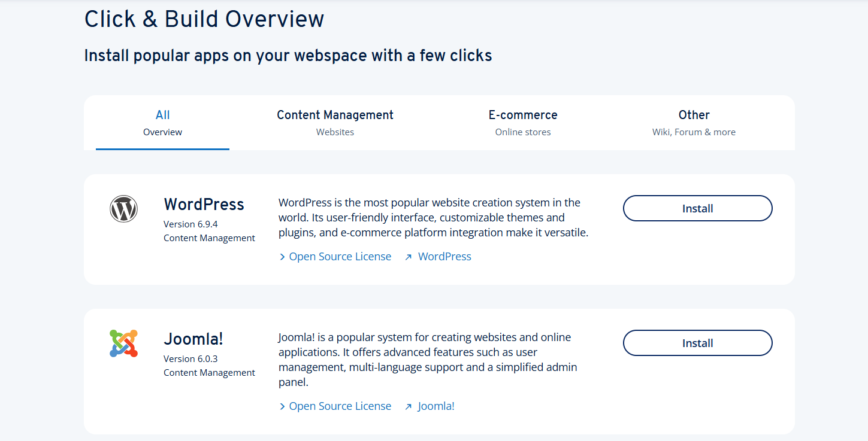Click the "Version 6.0.3" text
Image resolution: width=868 pixels, height=441 pixels.
(x=190, y=359)
